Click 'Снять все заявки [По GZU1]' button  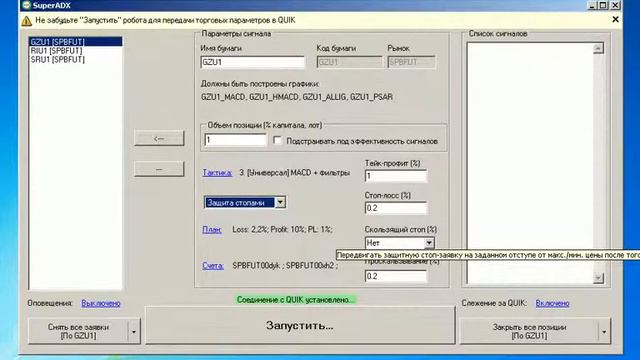coord(78,331)
